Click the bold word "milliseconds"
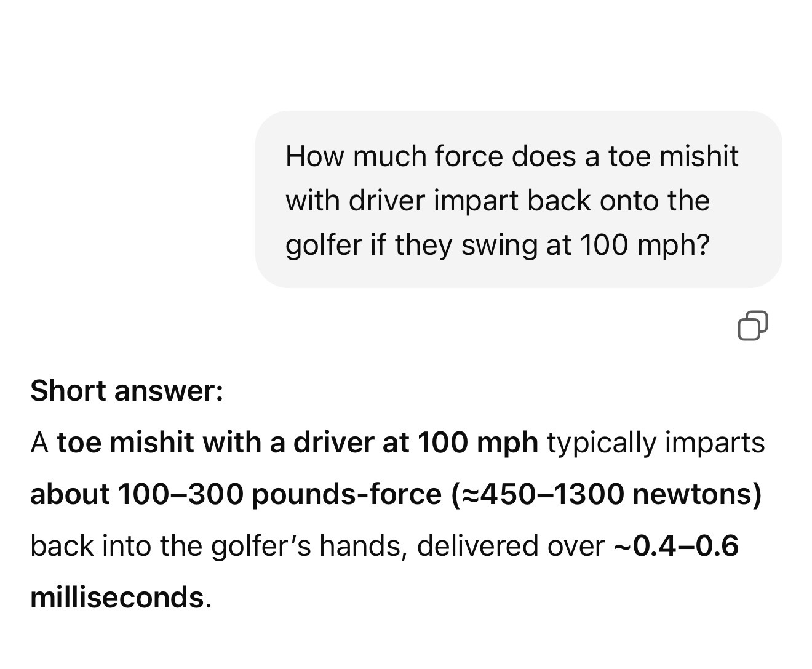The image size is (812, 669). [x=117, y=597]
